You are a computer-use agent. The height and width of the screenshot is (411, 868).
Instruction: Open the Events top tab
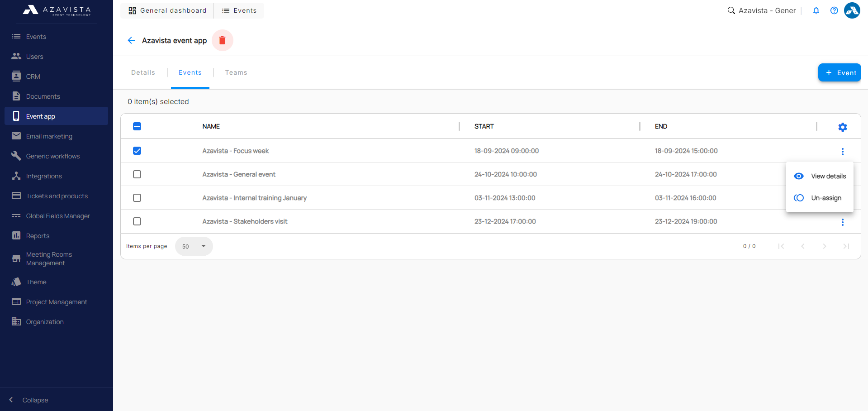239,10
